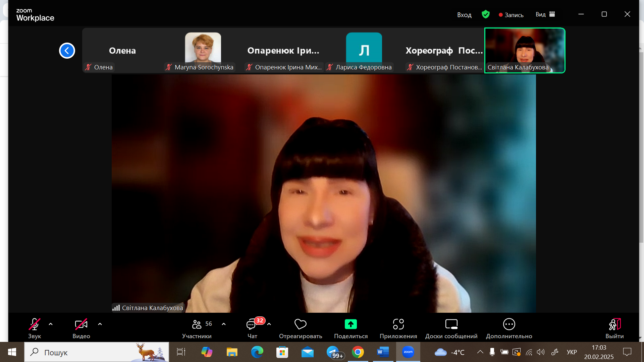Leave the meeting via Выйти

tap(614, 324)
